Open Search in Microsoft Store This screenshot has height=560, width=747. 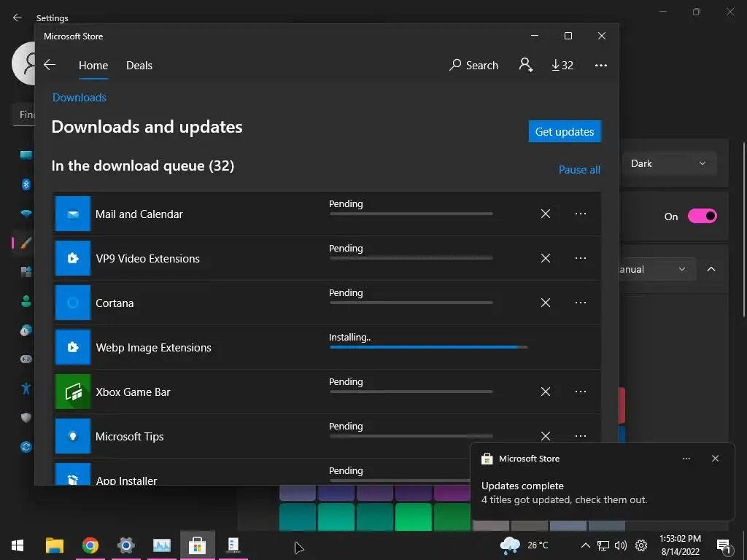coord(473,65)
